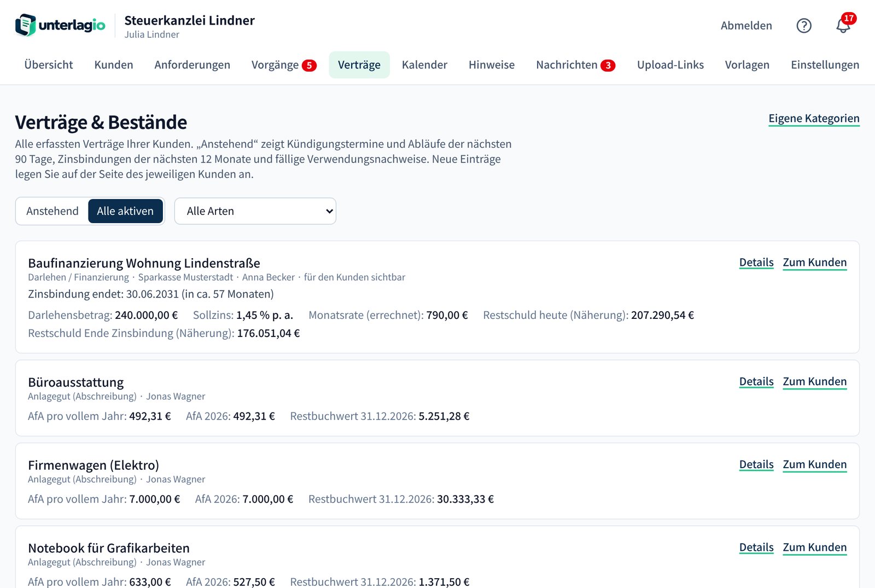
Task: Switch to Alle aktiven filter
Action: tap(125, 211)
